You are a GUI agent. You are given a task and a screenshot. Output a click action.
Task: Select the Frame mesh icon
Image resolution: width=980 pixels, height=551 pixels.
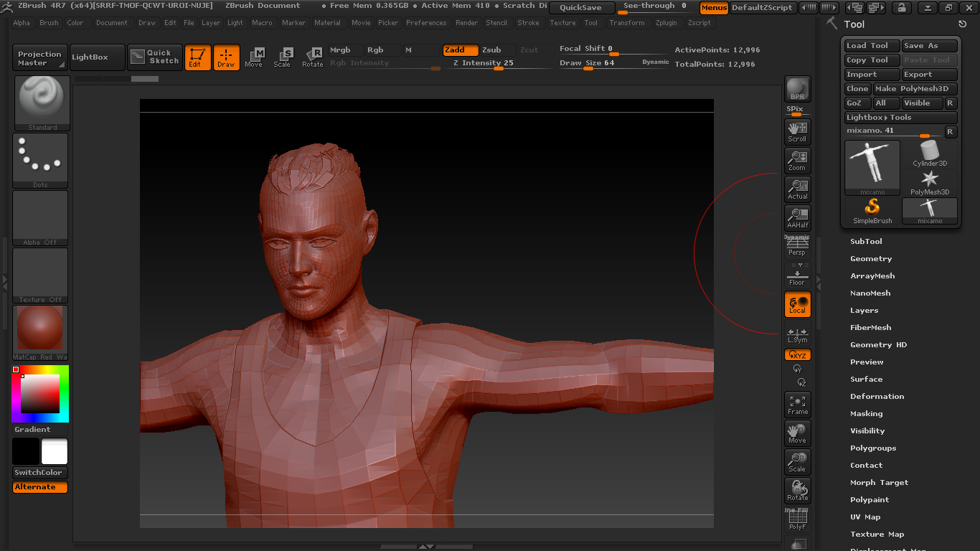(797, 405)
